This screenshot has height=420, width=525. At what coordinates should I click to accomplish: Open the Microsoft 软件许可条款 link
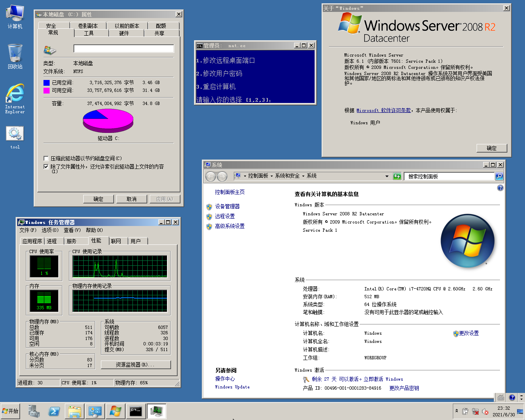point(383,110)
